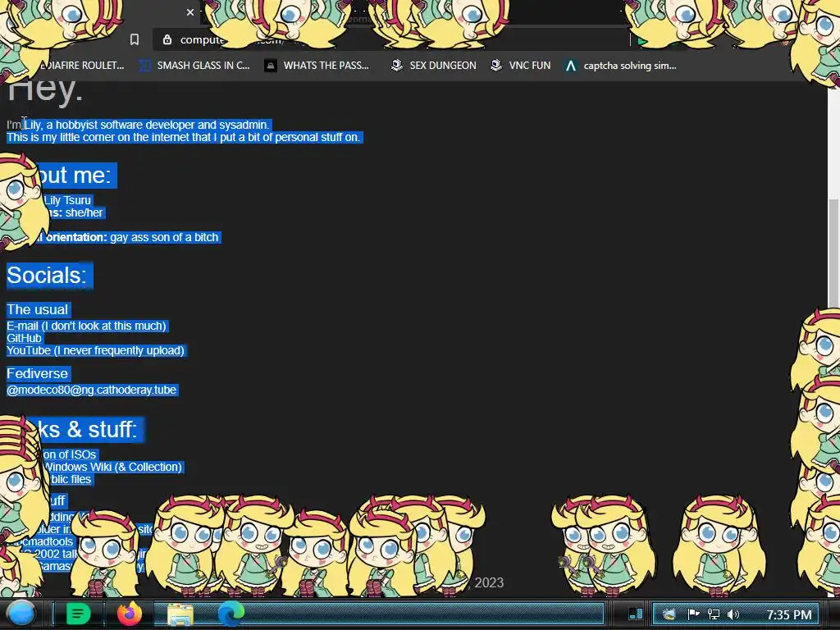Open the Start orb button
Screen dimensions: 840x630
click(21, 614)
